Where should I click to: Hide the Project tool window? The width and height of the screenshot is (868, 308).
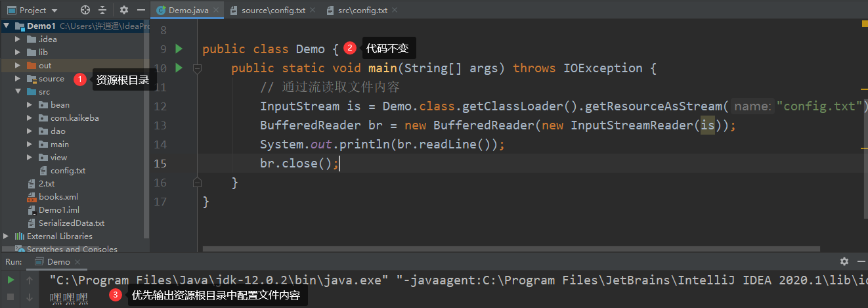tap(141, 10)
